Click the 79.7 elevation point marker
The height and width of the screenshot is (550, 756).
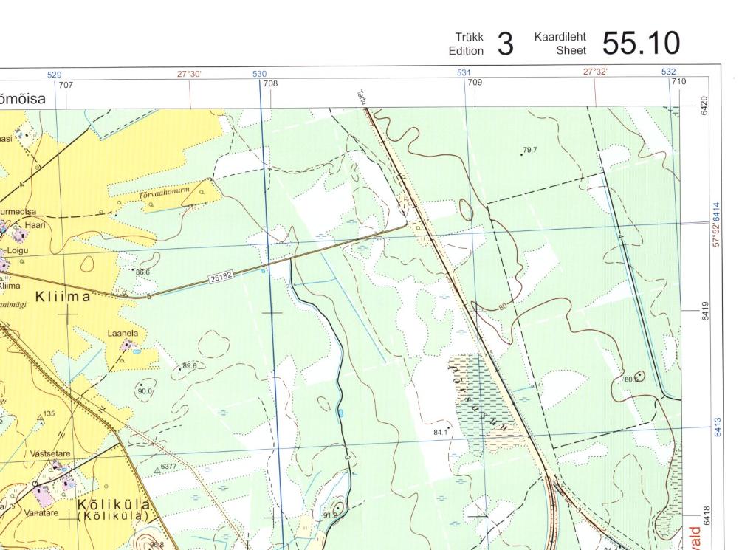pyautogui.click(x=522, y=155)
